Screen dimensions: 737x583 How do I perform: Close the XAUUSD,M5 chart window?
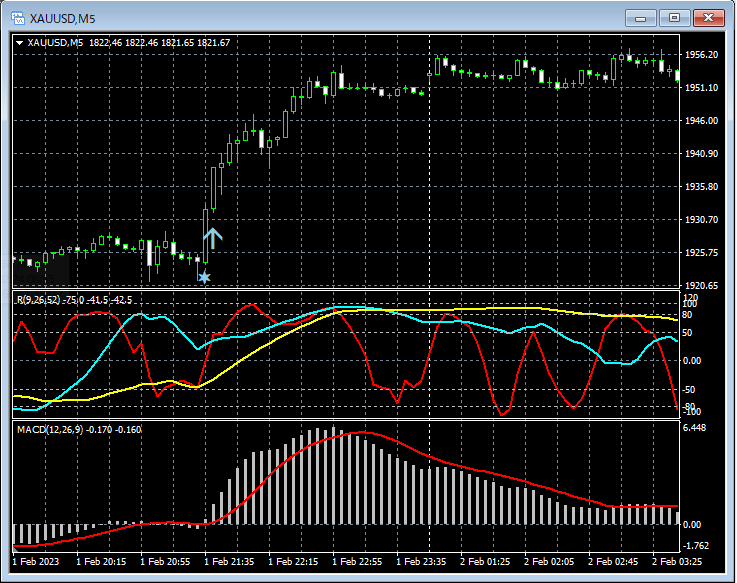[709, 17]
